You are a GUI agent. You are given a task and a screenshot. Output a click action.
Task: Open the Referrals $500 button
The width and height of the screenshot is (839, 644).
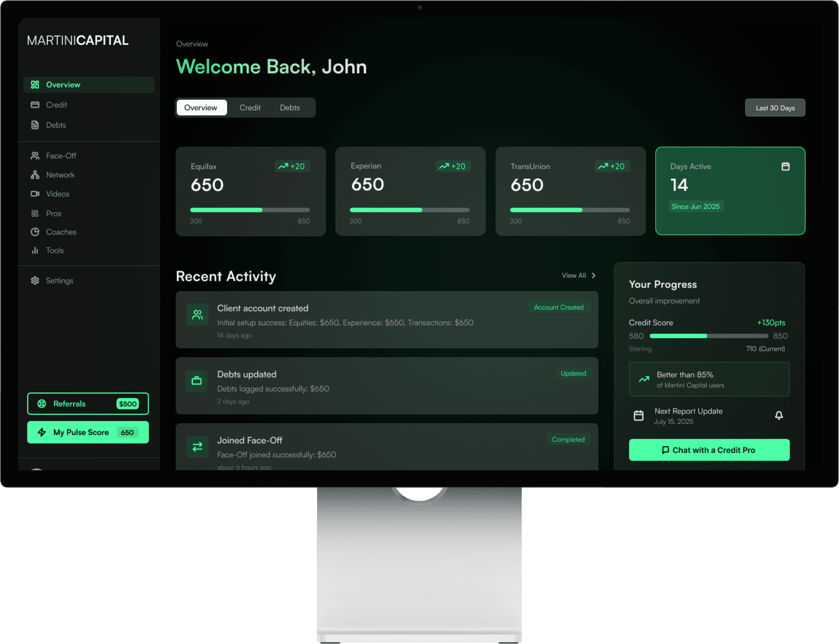(88, 404)
